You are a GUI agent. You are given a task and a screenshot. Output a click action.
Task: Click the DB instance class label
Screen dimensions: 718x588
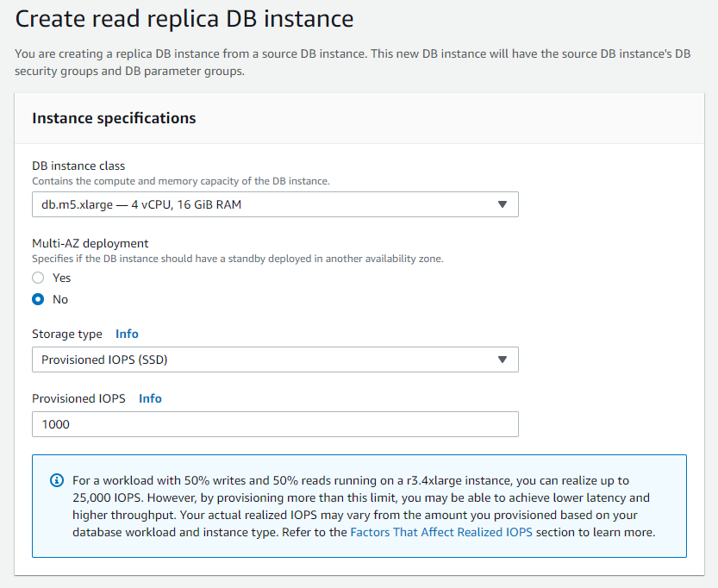point(78,166)
